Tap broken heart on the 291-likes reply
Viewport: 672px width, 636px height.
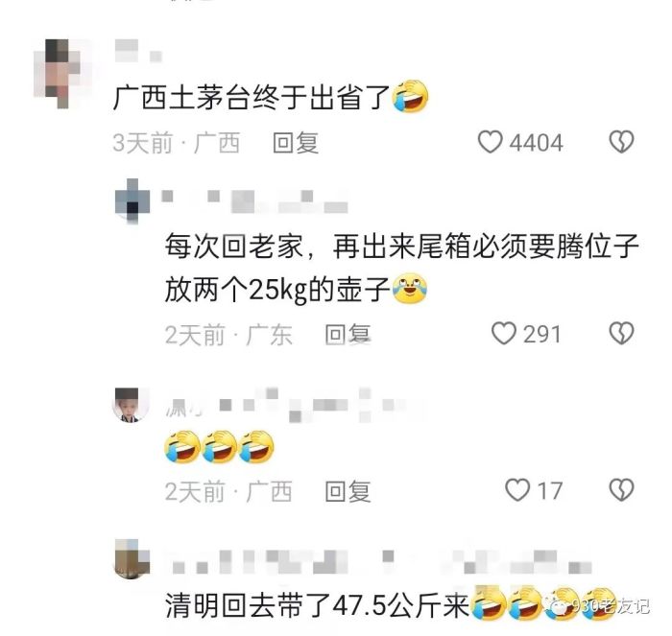tap(621, 333)
